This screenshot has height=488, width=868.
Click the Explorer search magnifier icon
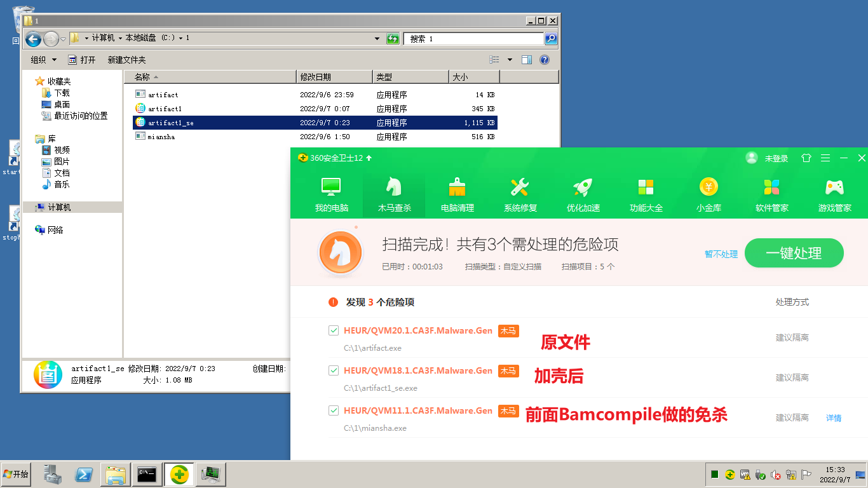click(551, 39)
